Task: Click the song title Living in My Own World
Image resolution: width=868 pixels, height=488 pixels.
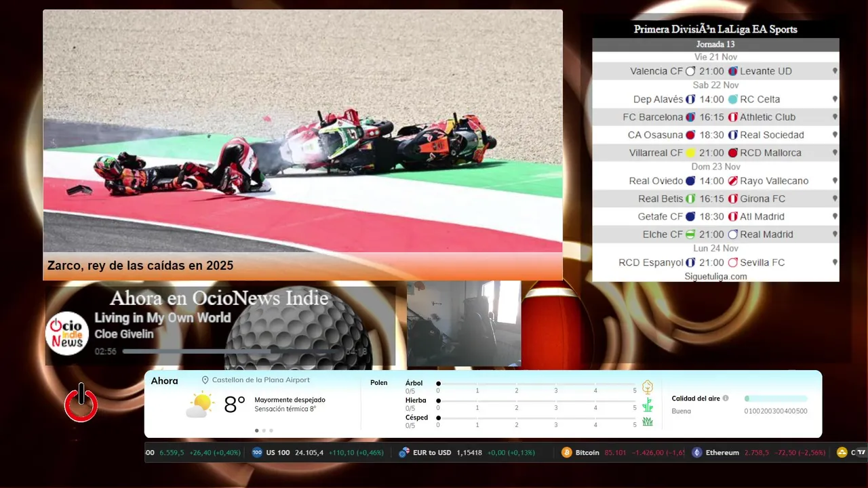Action: (x=163, y=318)
